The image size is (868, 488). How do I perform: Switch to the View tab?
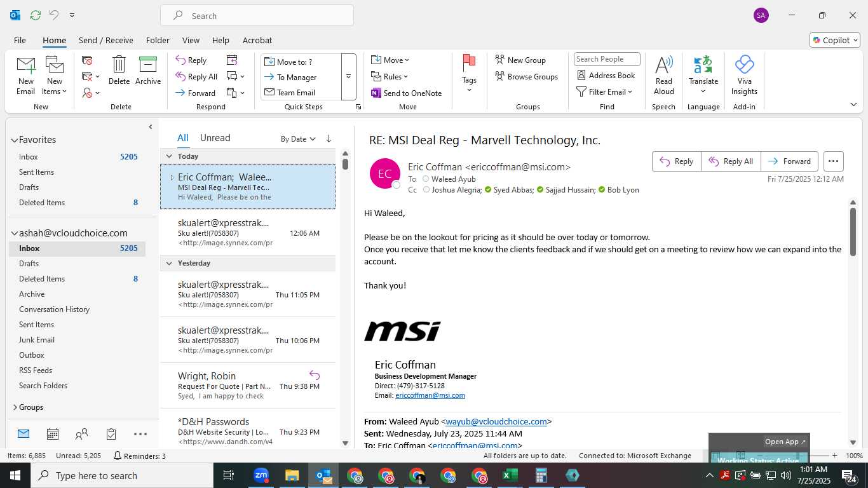click(191, 40)
